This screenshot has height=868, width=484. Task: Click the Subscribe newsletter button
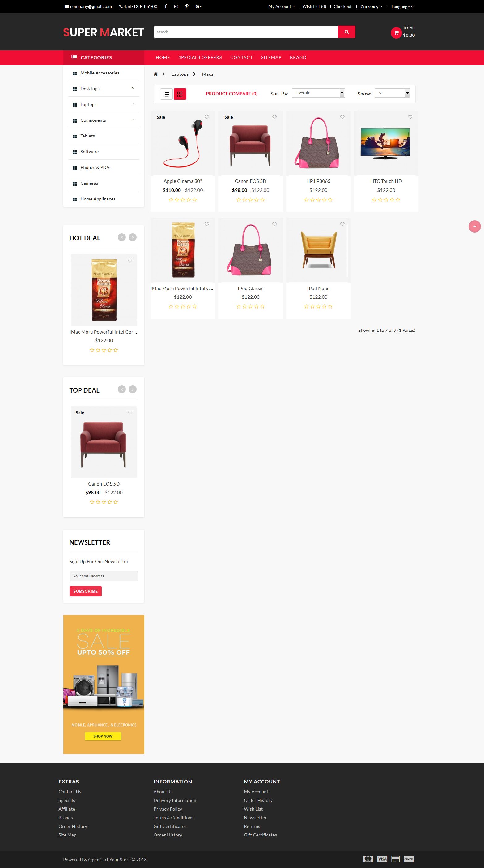click(85, 591)
